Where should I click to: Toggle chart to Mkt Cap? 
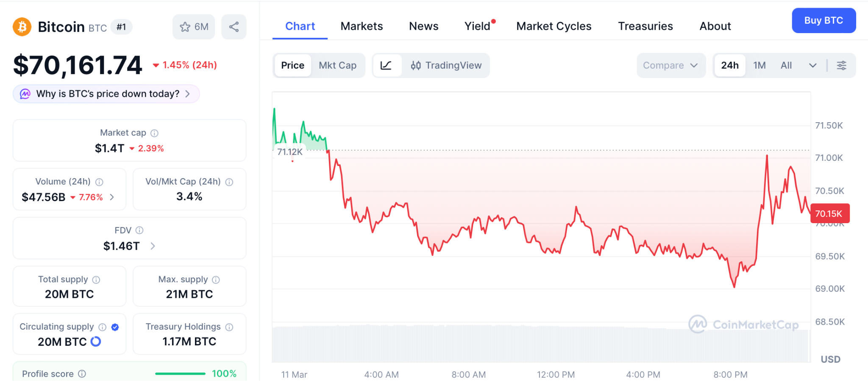point(337,65)
